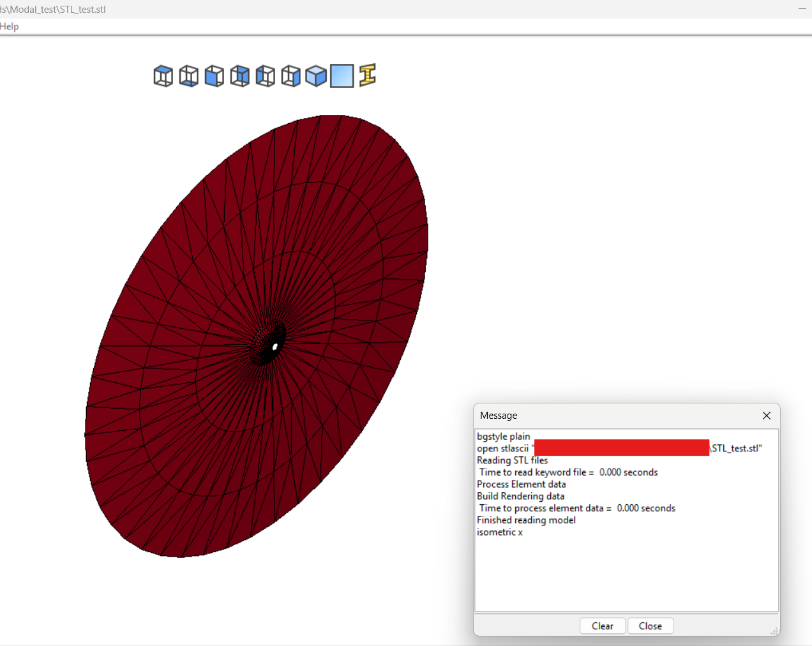The height and width of the screenshot is (646, 812).
Task: Click the center hole of the red disc
Action: pos(275,347)
